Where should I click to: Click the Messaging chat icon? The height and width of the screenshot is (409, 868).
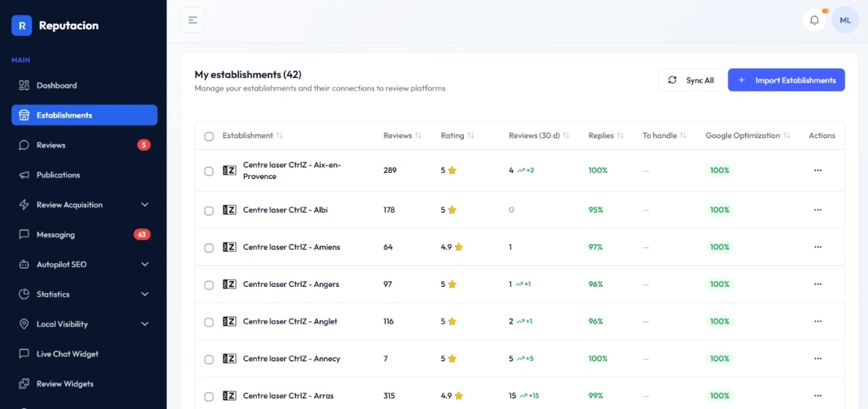(x=24, y=235)
